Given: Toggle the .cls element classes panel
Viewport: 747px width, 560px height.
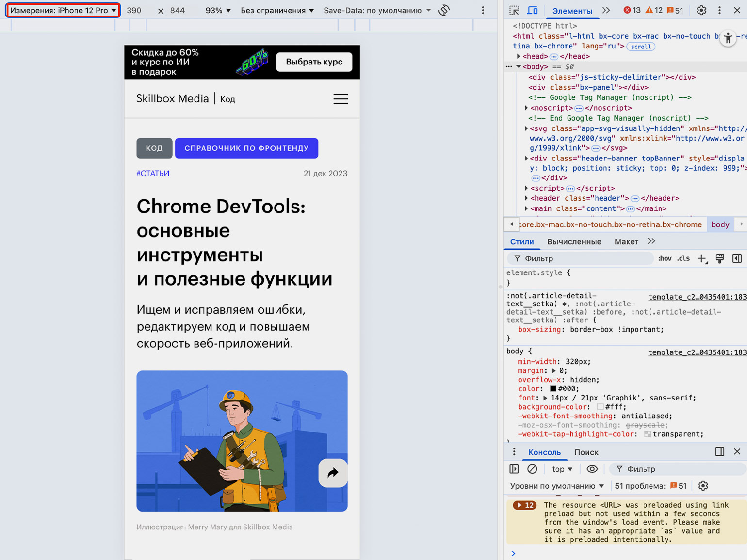Looking at the screenshot, I should tap(683, 258).
